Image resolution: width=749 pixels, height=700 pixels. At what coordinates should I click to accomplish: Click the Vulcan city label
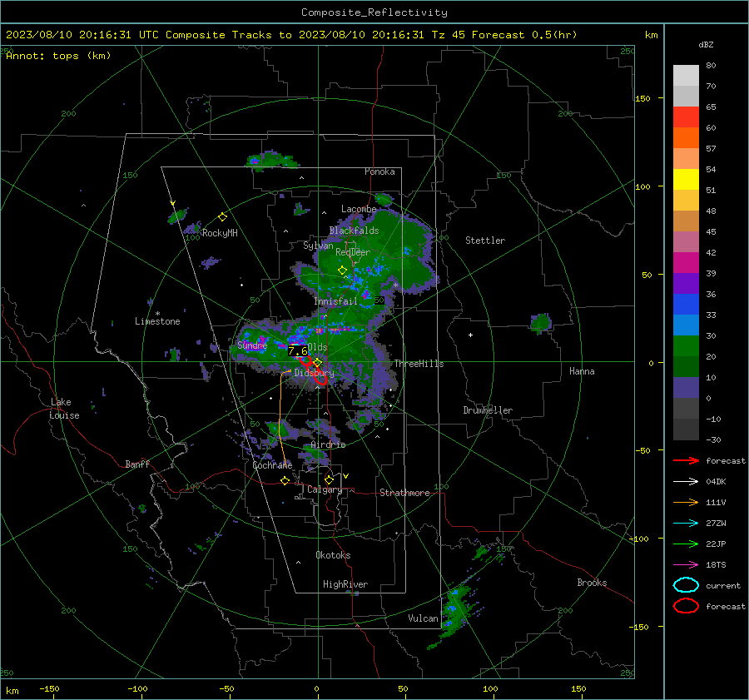tap(424, 618)
